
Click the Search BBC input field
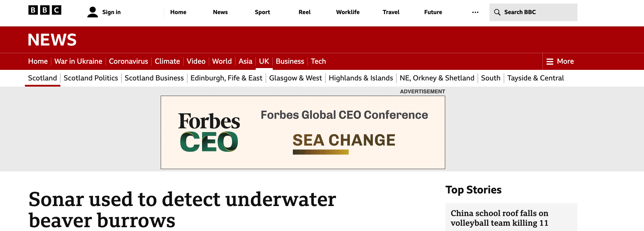(533, 12)
